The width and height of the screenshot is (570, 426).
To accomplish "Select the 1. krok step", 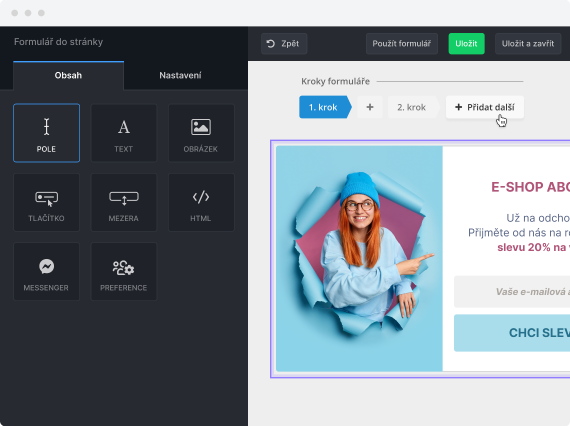I will [x=325, y=107].
